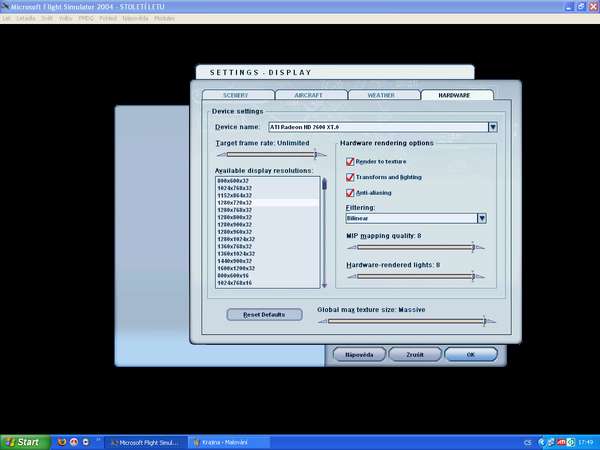The width and height of the screenshot is (600, 450).
Task: Open the Device name dropdown arrow
Action: (x=492, y=127)
